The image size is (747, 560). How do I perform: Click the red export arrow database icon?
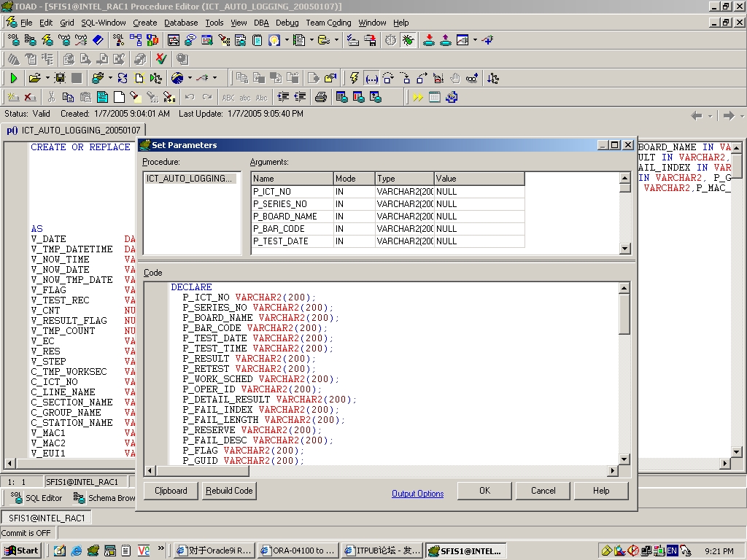click(428, 41)
